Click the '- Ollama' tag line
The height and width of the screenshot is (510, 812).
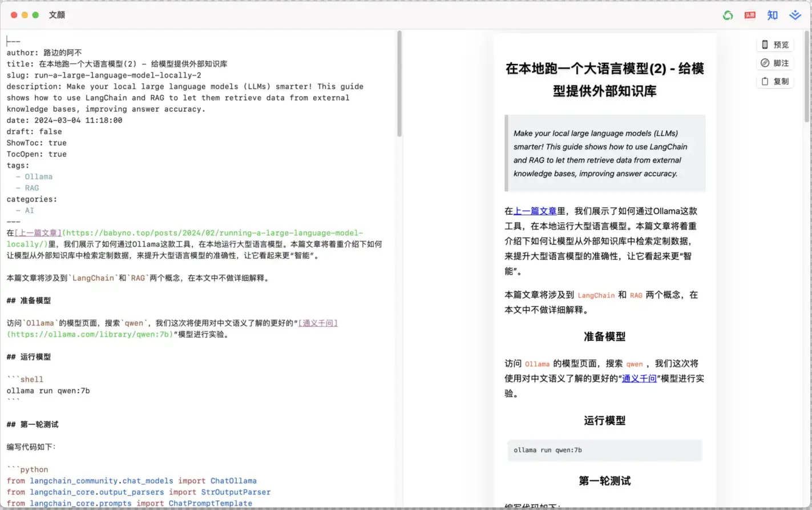coord(34,176)
